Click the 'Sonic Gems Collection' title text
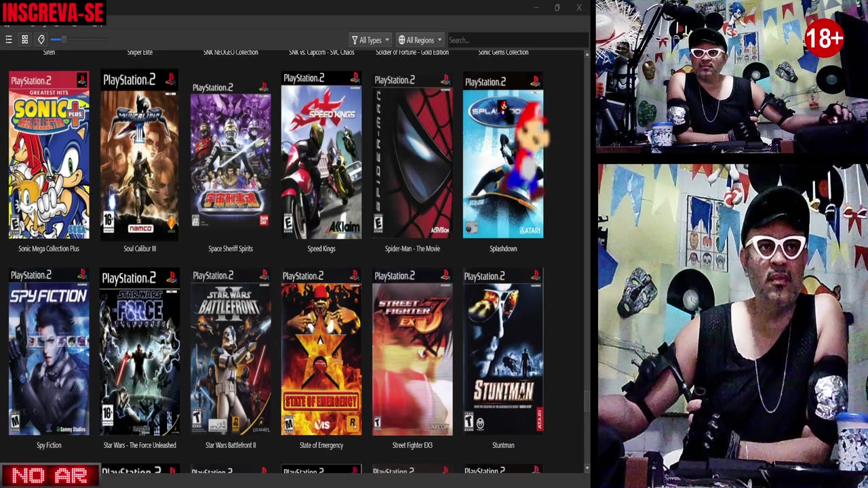 pos(503,52)
